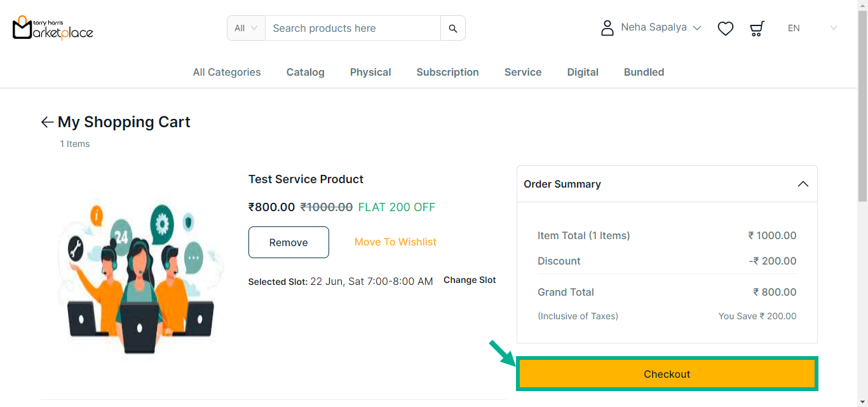
Task: Click the Torry Harris Marketplace logo
Action: [x=53, y=28]
